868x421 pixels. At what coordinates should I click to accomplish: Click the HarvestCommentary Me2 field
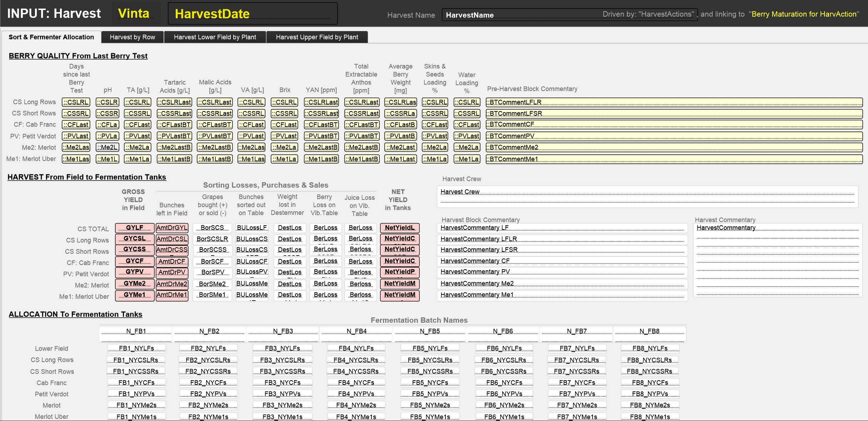(562, 284)
